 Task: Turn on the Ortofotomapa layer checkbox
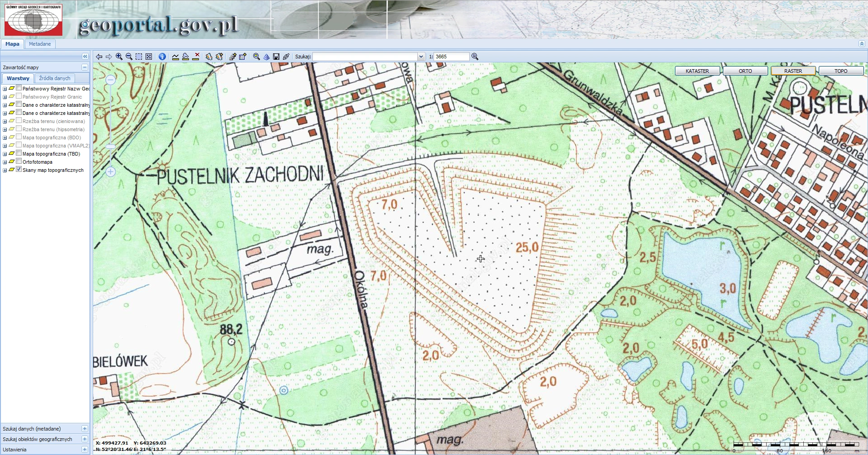pyautogui.click(x=19, y=161)
